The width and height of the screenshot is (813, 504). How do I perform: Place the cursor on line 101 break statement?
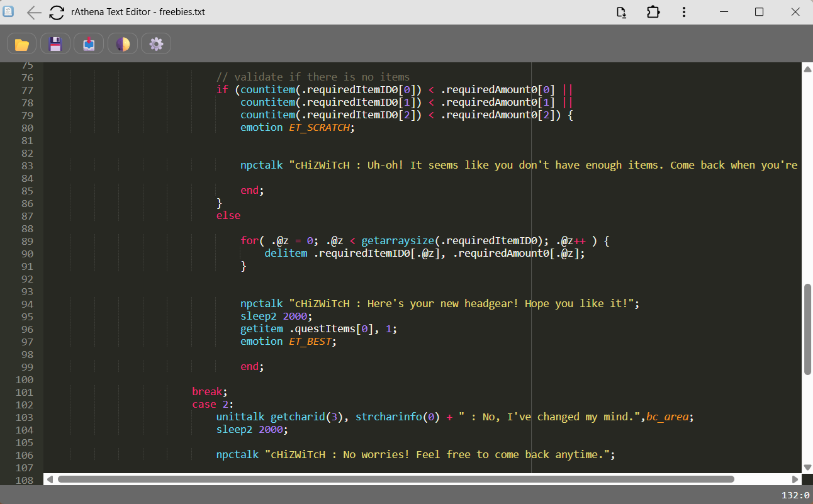(207, 391)
